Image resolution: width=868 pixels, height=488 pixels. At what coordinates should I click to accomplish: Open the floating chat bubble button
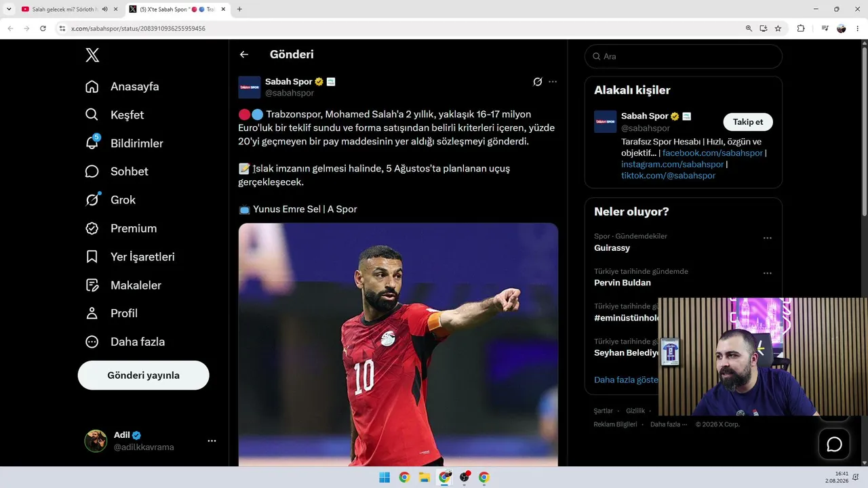tap(834, 444)
